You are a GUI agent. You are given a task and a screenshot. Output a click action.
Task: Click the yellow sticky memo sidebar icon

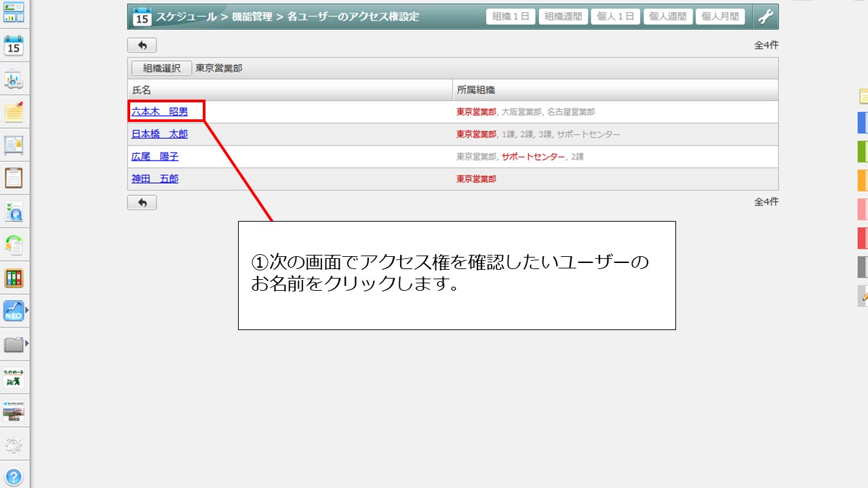coord(14,112)
